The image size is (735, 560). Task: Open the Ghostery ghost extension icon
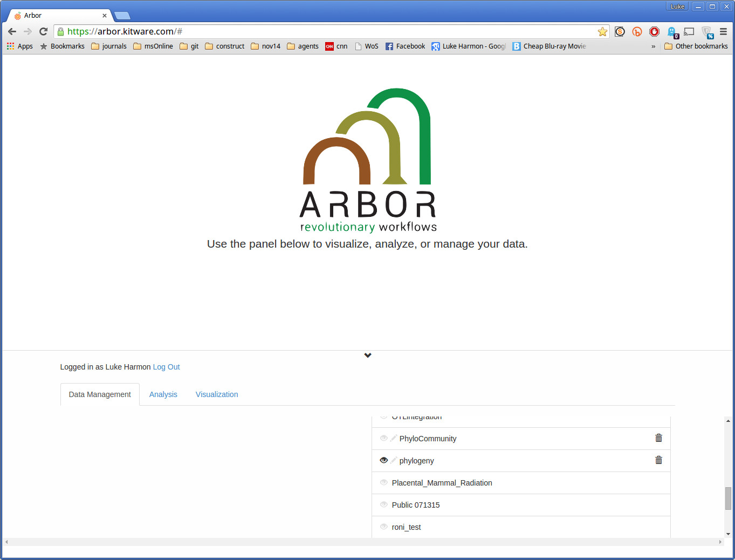tap(672, 32)
